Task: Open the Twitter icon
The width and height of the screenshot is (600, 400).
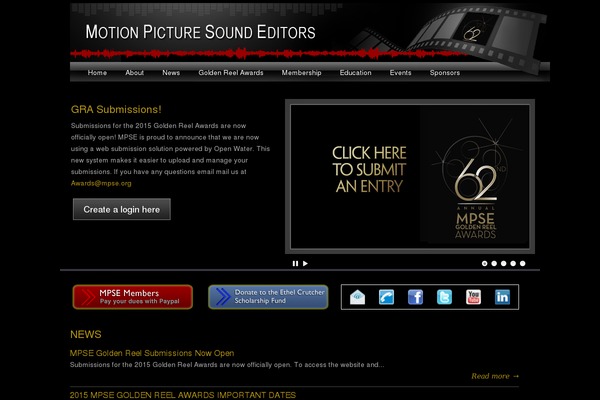Action: point(444,297)
